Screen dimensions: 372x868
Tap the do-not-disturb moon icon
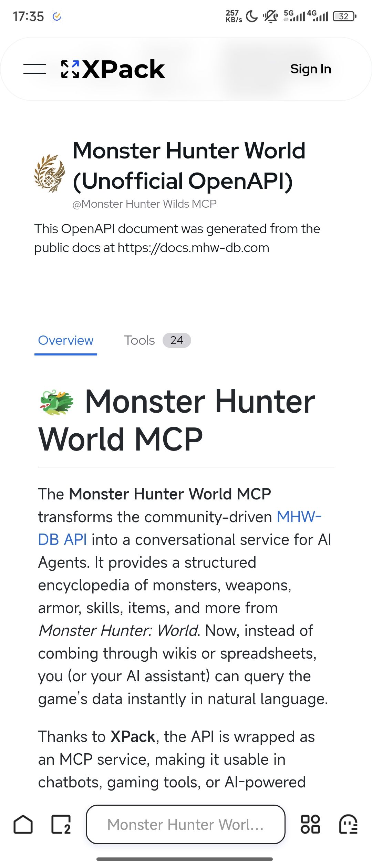click(x=252, y=16)
